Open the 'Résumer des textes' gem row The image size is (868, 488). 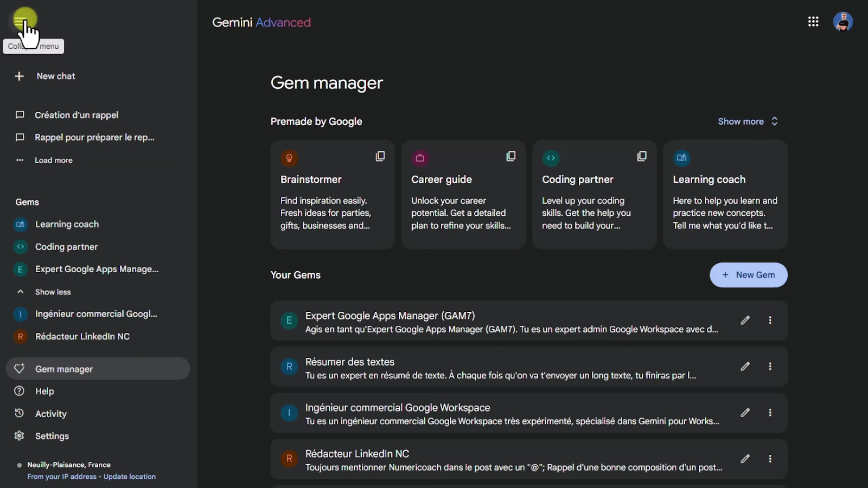point(529,367)
